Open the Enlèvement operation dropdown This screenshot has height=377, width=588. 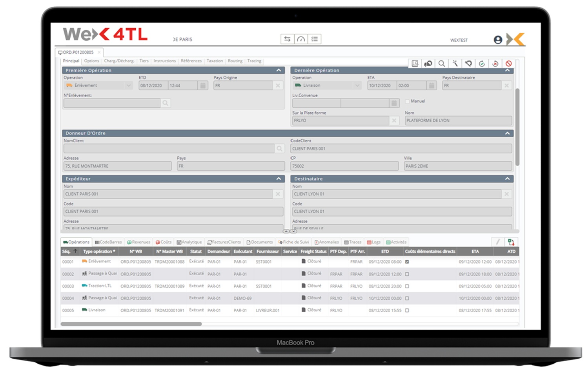[x=128, y=86]
